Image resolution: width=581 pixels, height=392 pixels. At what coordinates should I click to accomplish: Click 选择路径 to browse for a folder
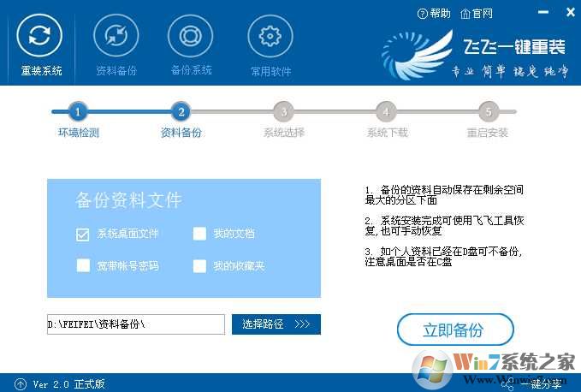pos(276,324)
